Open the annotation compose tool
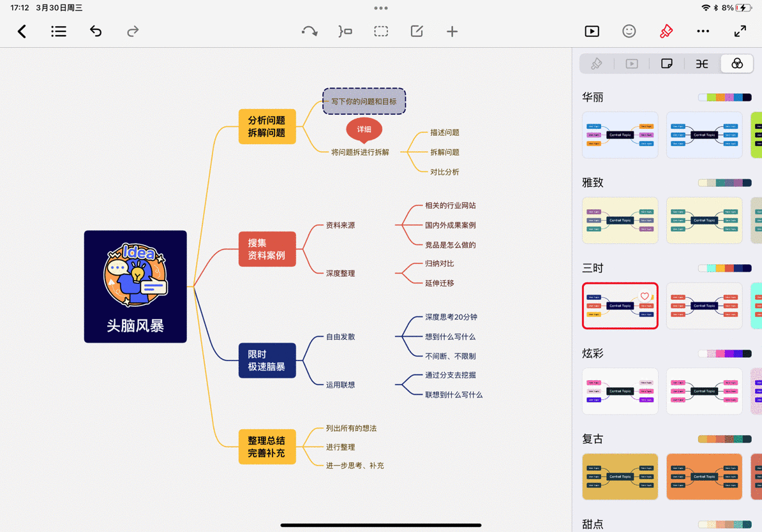Image resolution: width=762 pixels, height=532 pixels. (x=416, y=31)
